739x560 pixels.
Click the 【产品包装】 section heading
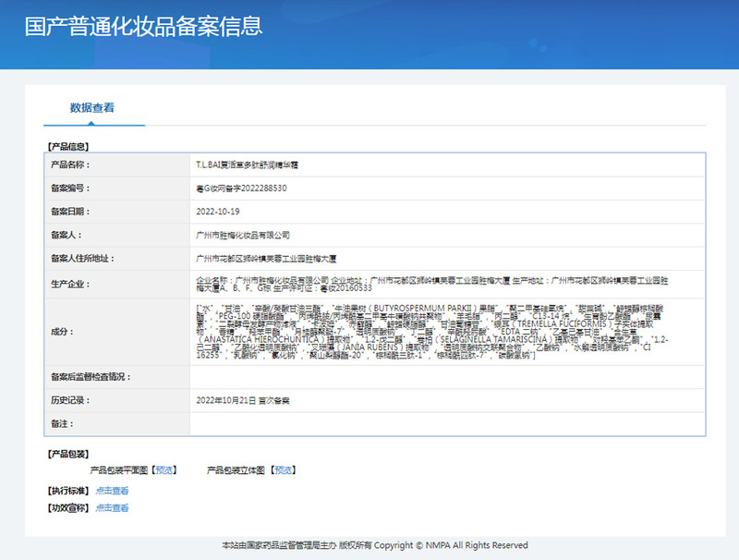tap(67, 454)
